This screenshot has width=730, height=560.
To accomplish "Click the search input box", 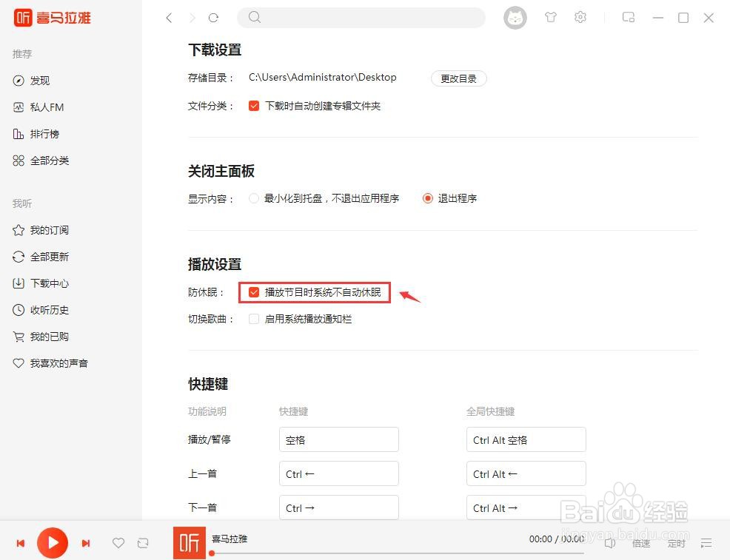I will (361, 18).
